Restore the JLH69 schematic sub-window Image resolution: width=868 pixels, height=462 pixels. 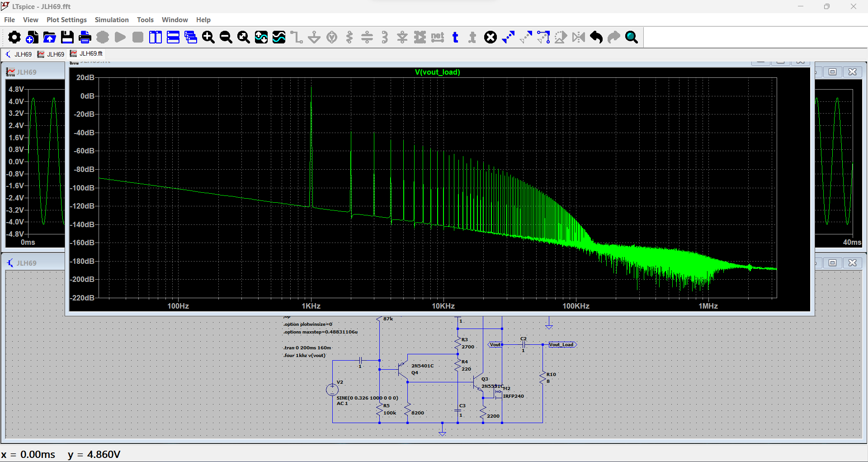[x=833, y=263]
